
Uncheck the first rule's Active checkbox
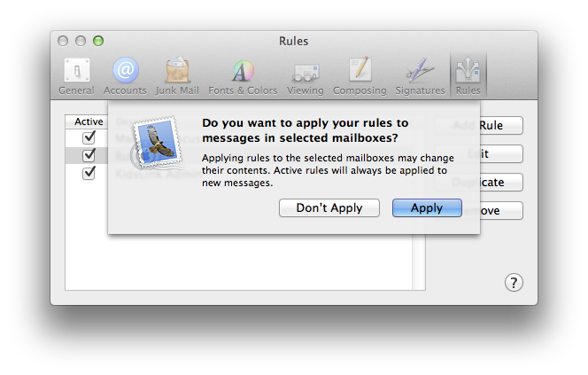[89, 137]
